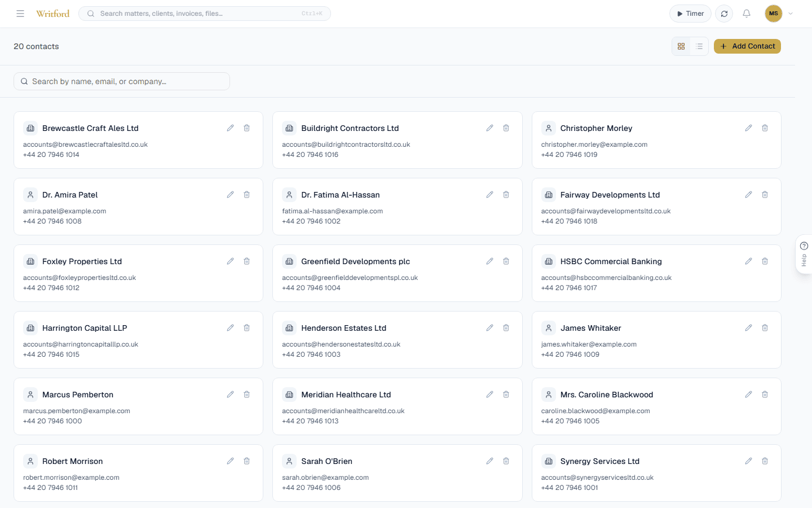Open the MS profile avatar
The image size is (812, 508).
pyautogui.click(x=774, y=14)
